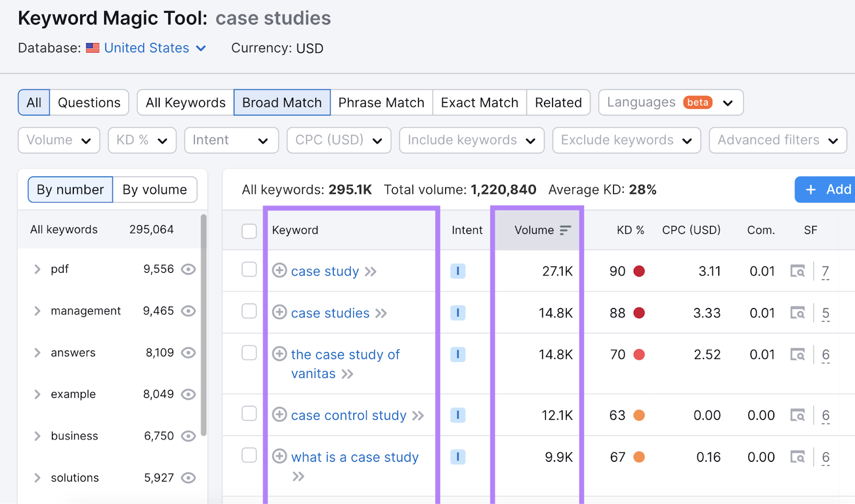855x504 pixels.
Task: Open the Advanced filters dropdown
Action: pos(778,140)
